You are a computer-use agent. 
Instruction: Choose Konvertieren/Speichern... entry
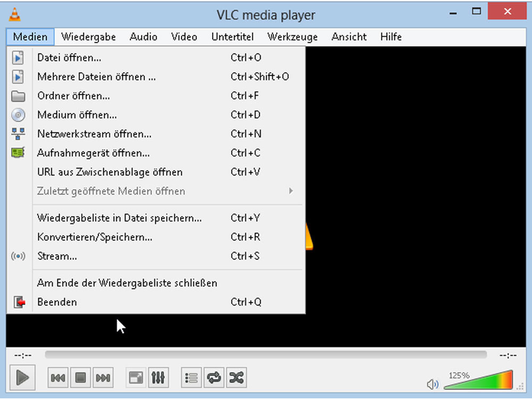coord(156,237)
